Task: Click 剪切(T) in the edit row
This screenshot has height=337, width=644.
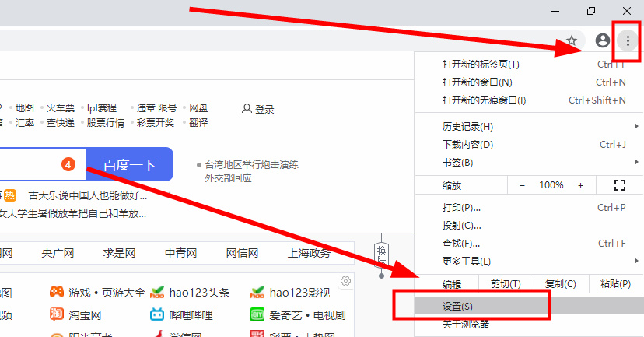Action: click(x=506, y=284)
